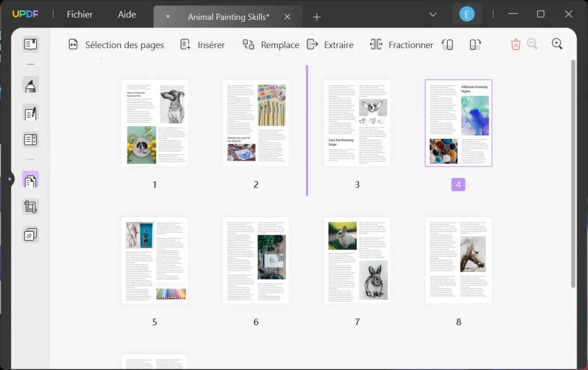588x370 pixels.
Task: Rotate the selected page counterclockwise
Action: pyautogui.click(x=447, y=44)
